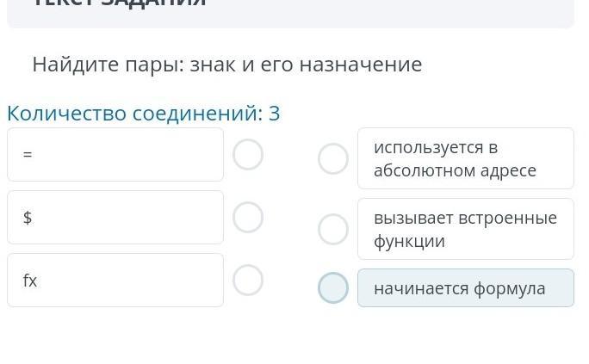Select the '$' sign card
This screenshot has width=589, height=364.
pos(115,218)
